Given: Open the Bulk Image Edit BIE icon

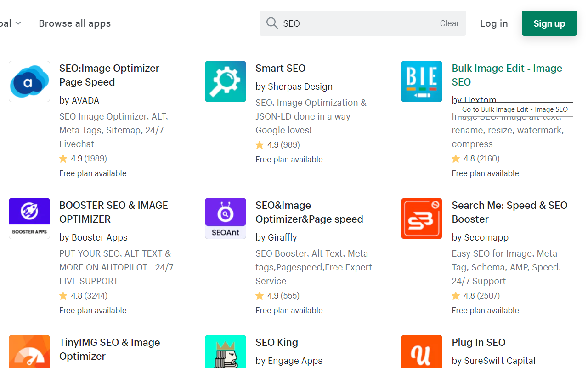Looking at the screenshot, I should [421, 81].
